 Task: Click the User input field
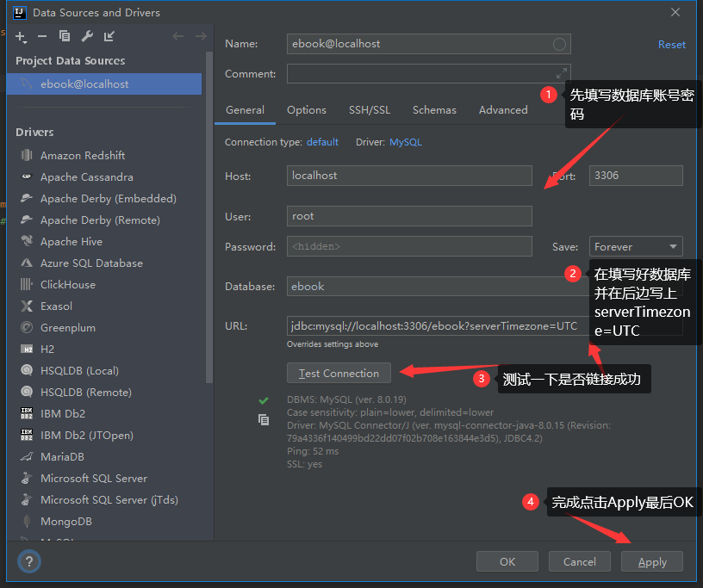[x=409, y=216]
